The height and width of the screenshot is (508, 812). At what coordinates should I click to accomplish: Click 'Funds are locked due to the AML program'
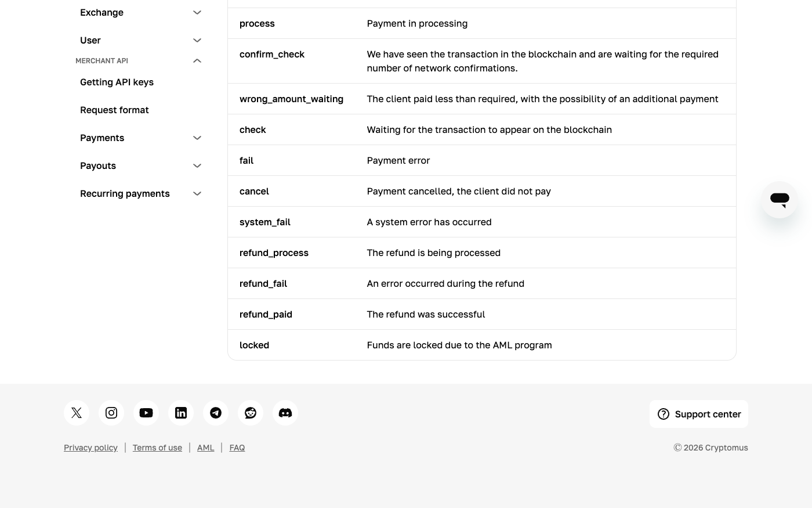point(459,345)
